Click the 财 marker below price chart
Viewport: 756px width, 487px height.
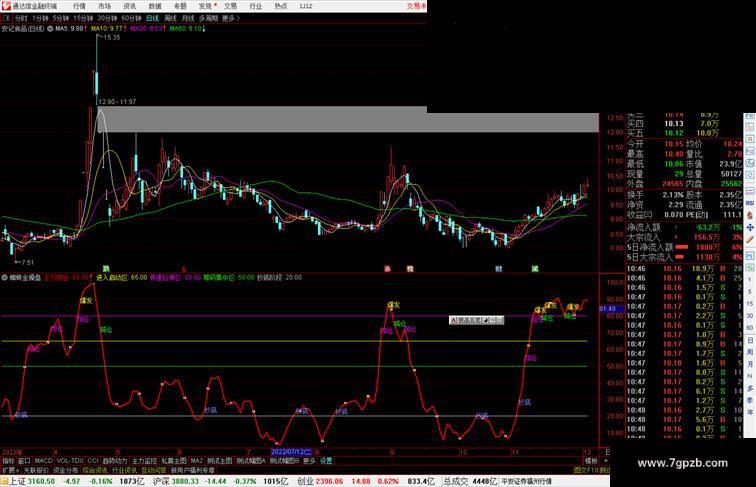tap(499, 269)
